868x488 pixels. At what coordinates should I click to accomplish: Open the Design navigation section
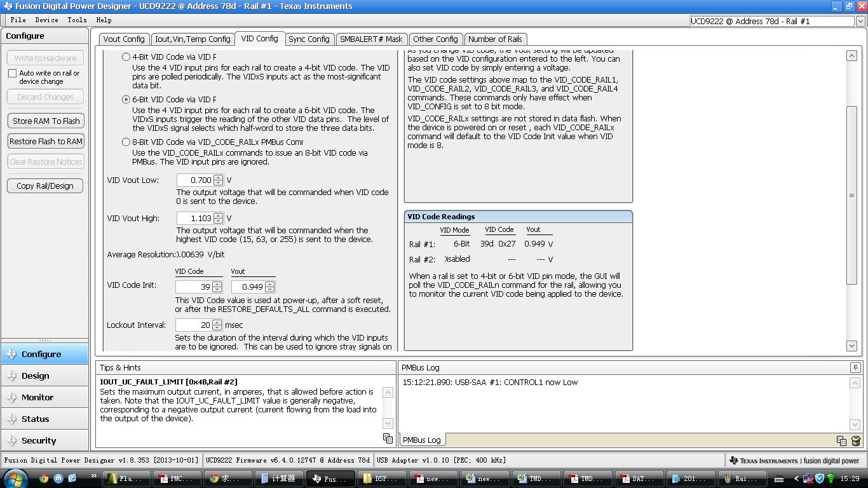(45, 376)
